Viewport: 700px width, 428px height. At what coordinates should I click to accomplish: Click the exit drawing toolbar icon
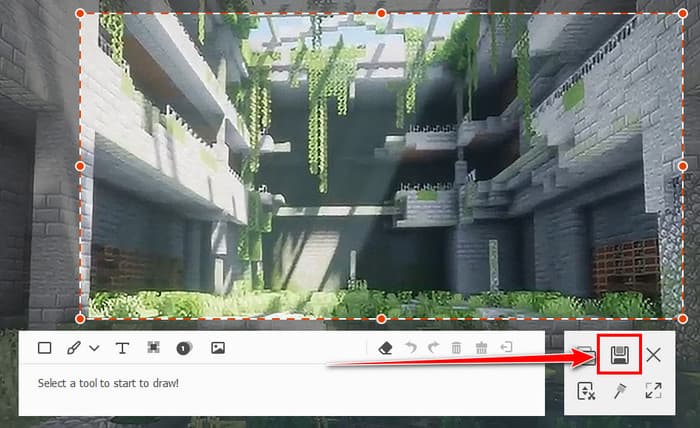click(506, 347)
